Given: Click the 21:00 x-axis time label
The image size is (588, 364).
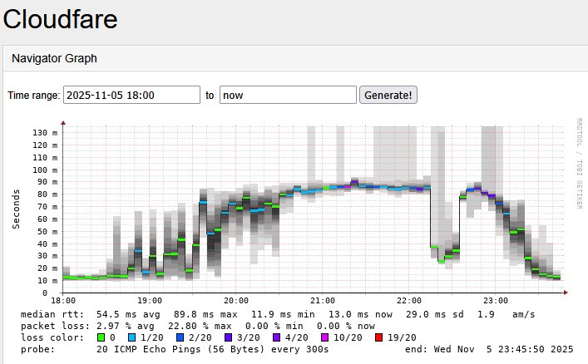Looking at the screenshot, I should 323,300.
